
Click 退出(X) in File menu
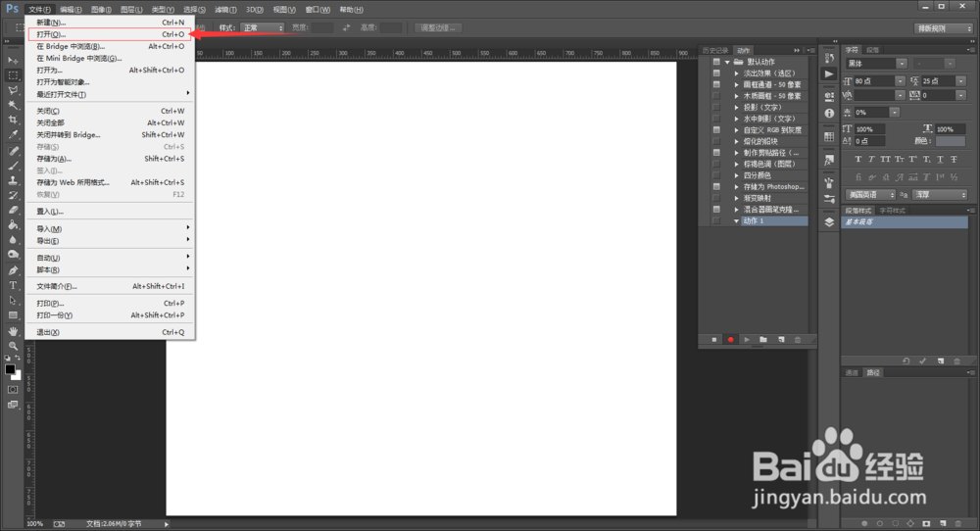(x=110, y=332)
